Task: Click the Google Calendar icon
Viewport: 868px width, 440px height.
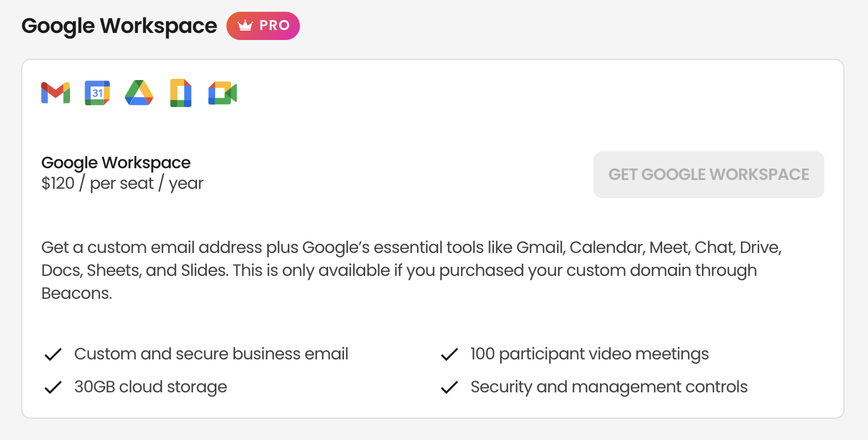Action: [98, 93]
